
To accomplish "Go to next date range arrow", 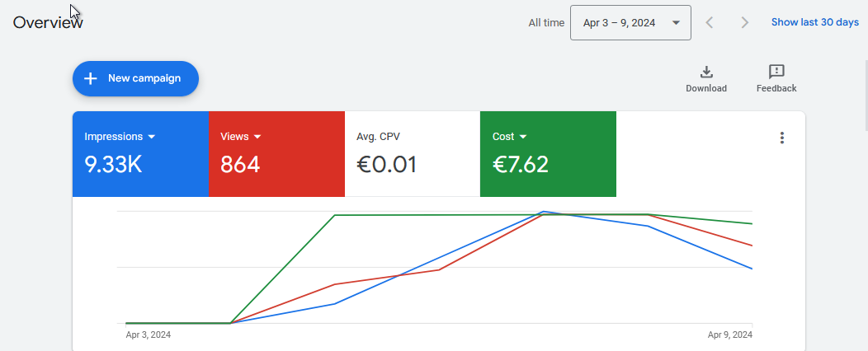I will (744, 23).
